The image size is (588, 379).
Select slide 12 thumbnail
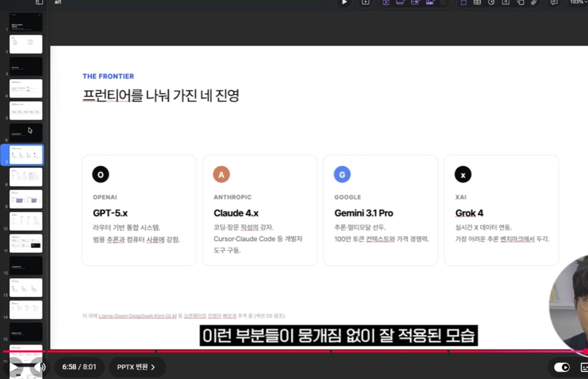click(x=26, y=265)
